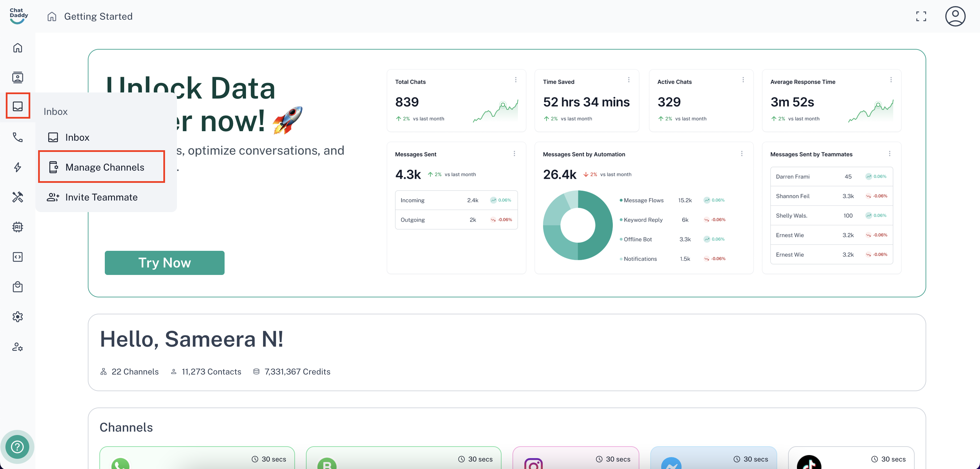Click the fullscreen toggle icon
This screenshot has width=980, height=469.
(x=921, y=16)
